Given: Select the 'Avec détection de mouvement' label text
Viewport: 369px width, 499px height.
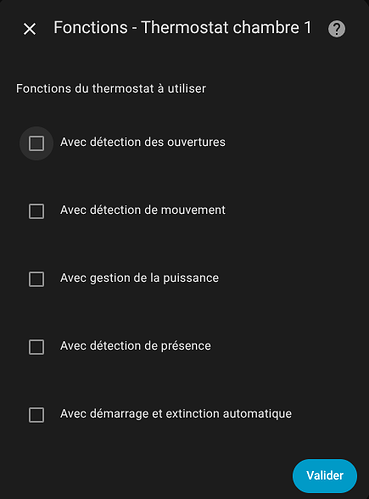Looking at the screenshot, I should point(143,210).
